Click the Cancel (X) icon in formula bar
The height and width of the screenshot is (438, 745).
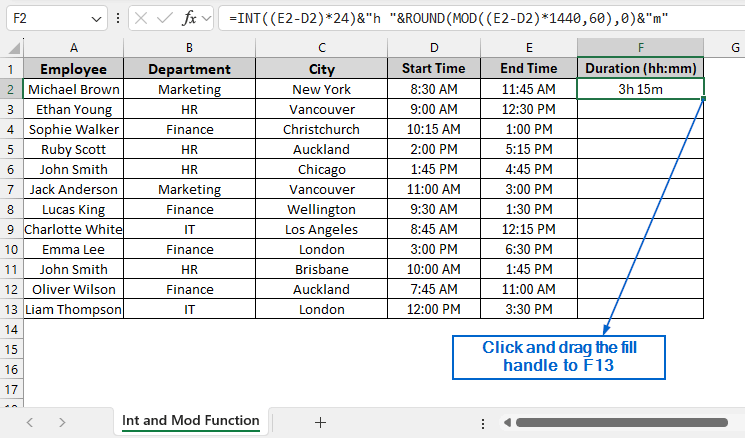click(141, 19)
